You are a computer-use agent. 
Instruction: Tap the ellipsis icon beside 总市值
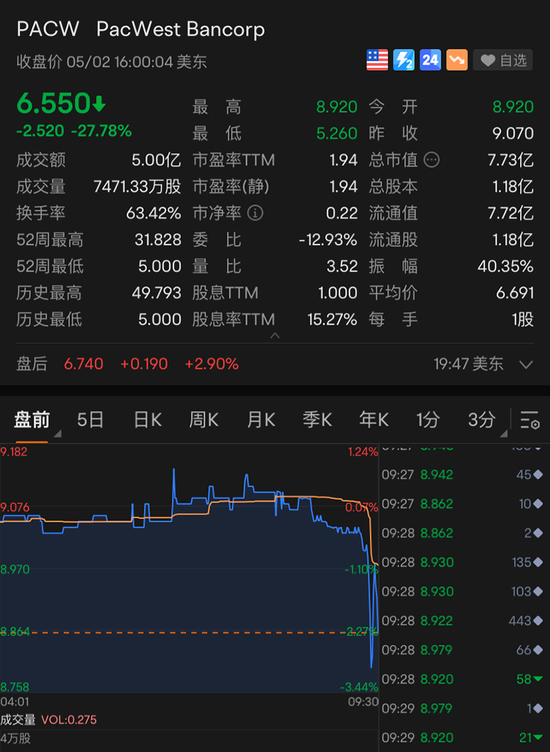point(432,160)
